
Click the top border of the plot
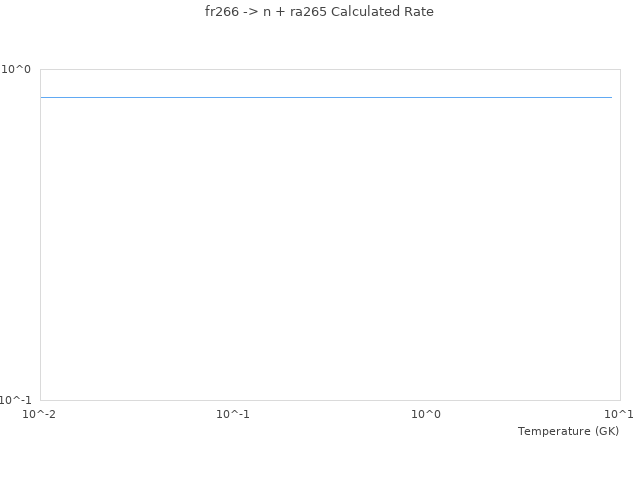[x=330, y=69]
